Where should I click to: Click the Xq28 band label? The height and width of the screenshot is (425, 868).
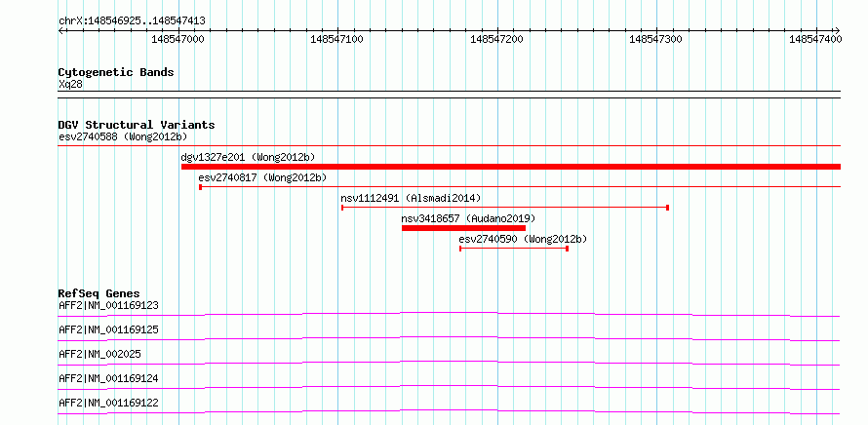[71, 85]
